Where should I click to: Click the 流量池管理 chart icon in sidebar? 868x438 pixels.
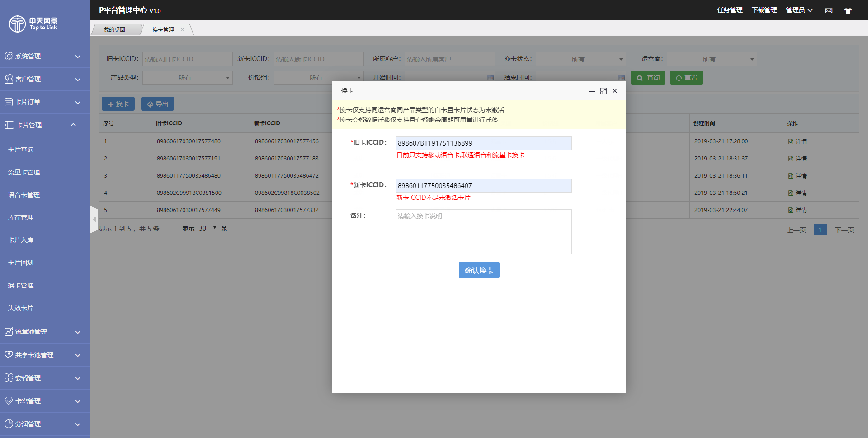[9, 332]
